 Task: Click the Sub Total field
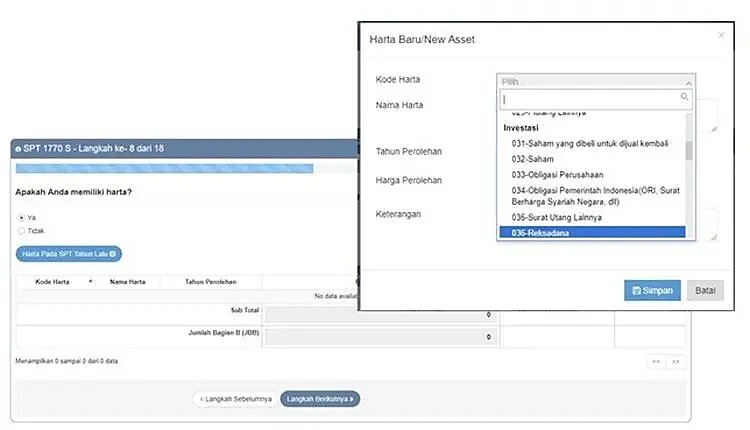click(381, 314)
